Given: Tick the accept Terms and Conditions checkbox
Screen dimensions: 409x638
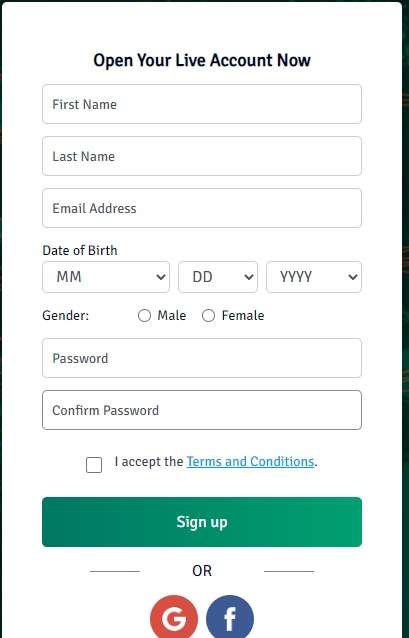Looking at the screenshot, I should 94,465.
